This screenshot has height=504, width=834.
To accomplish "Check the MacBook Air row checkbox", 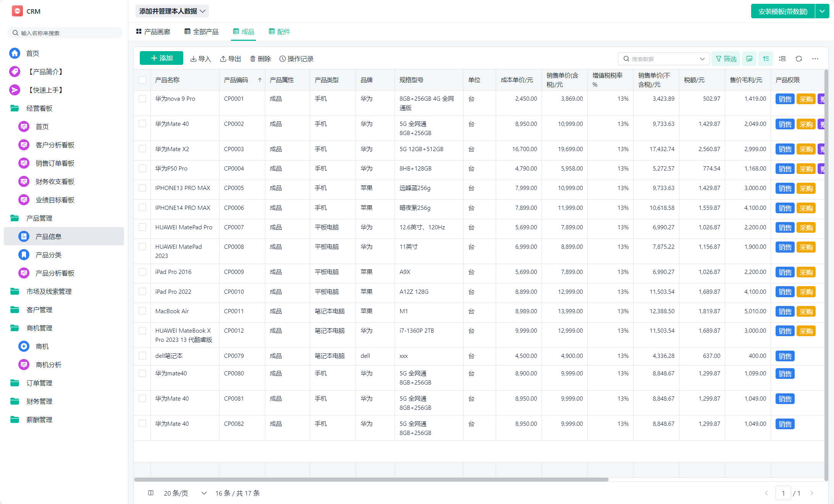I will 142,311.
